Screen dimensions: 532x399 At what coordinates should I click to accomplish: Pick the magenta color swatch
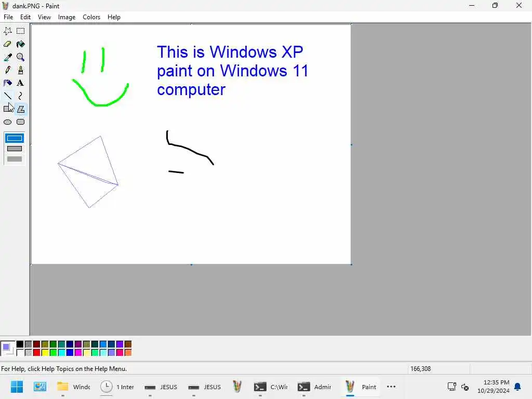(78, 353)
